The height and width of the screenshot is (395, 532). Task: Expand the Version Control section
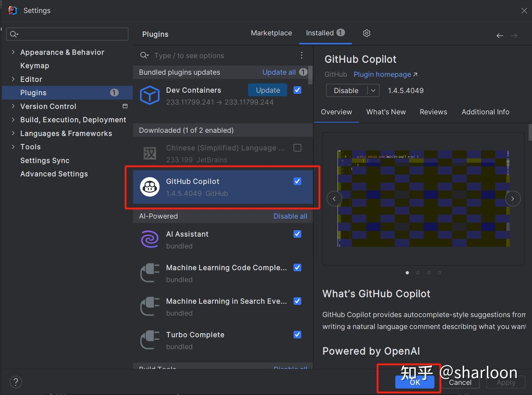pyautogui.click(x=13, y=106)
